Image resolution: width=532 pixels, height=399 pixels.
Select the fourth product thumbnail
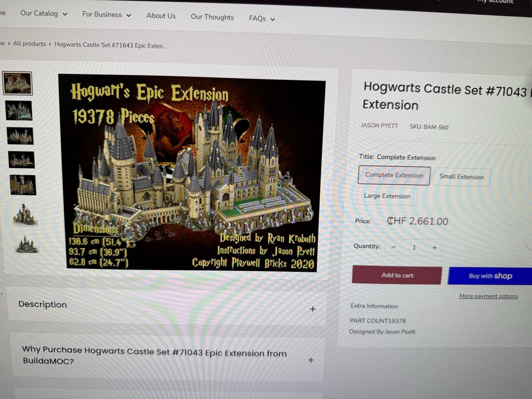point(21,160)
